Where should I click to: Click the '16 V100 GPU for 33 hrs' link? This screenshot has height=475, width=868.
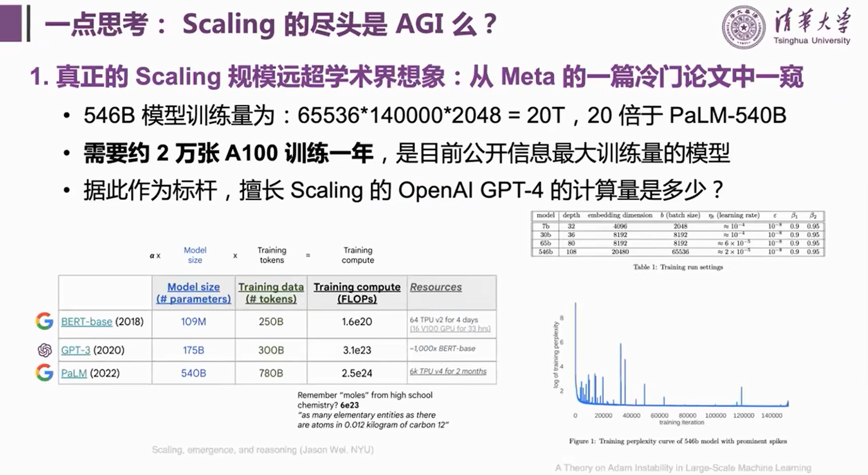(451, 328)
